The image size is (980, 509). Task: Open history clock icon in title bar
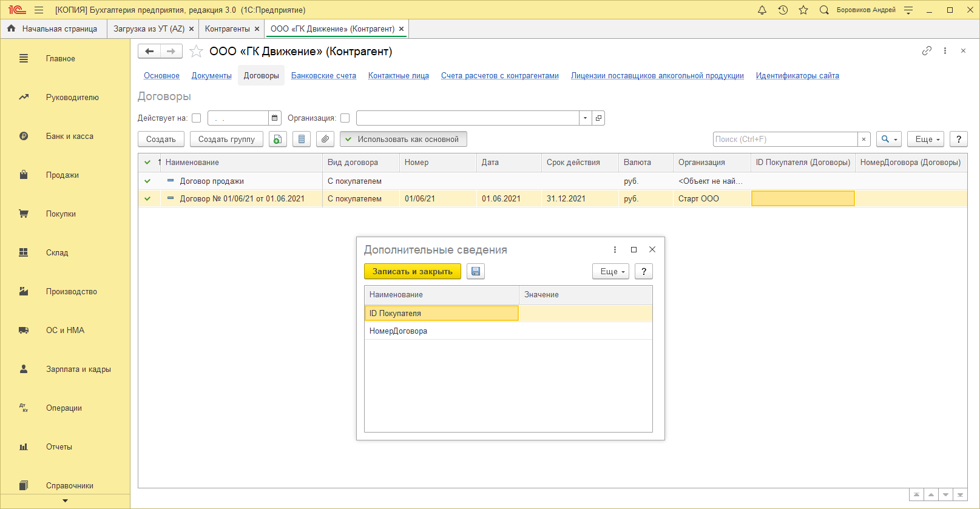[783, 10]
